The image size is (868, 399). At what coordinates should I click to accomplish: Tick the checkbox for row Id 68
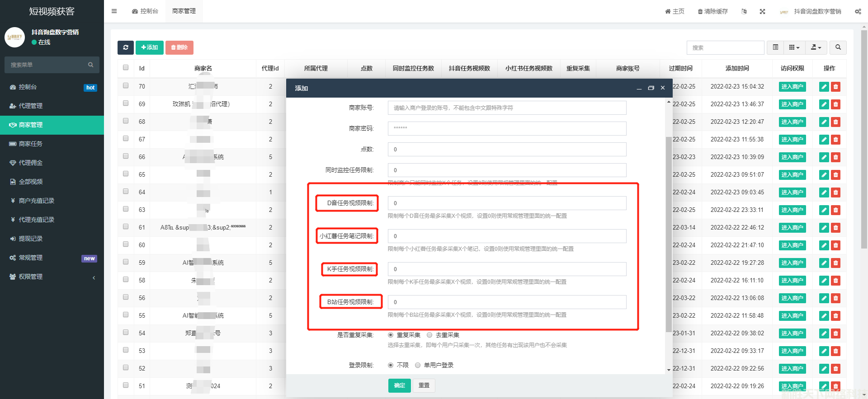(126, 121)
